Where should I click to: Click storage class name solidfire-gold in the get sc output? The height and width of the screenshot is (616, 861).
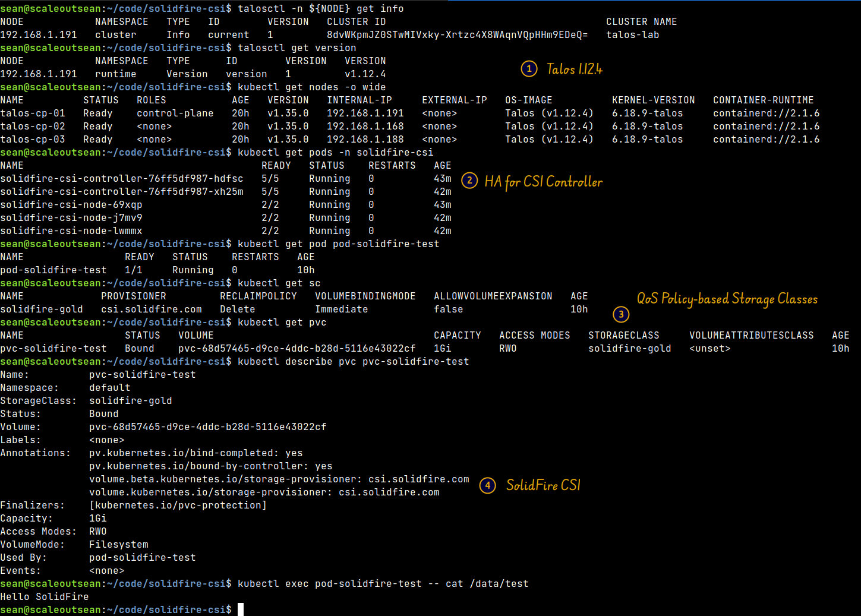tap(42, 309)
